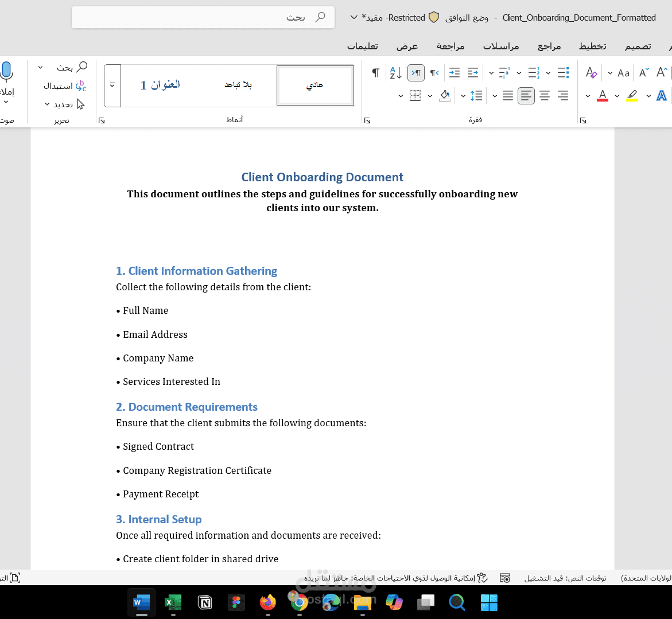This screenshot has height=619, width=672.
Task: Open the multilevel list dropdown arrow
Action: coord(491,73)
